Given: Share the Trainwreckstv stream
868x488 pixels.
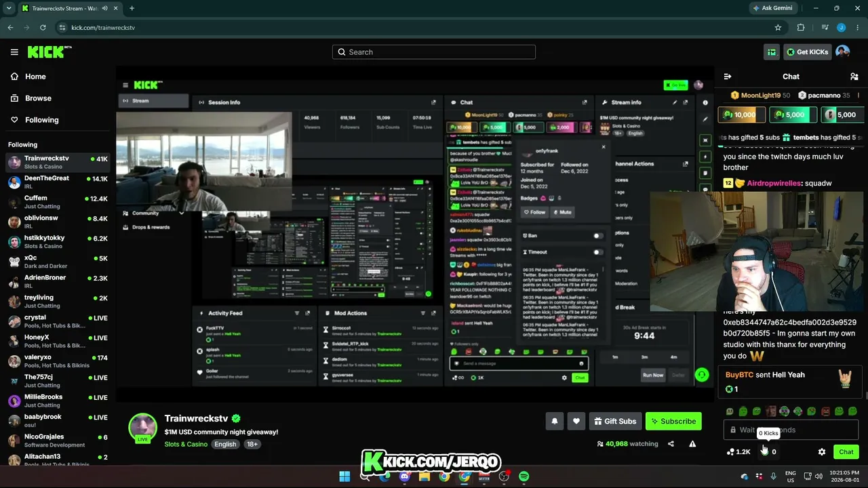Looking at the screenshot, I should pos(671,444).
